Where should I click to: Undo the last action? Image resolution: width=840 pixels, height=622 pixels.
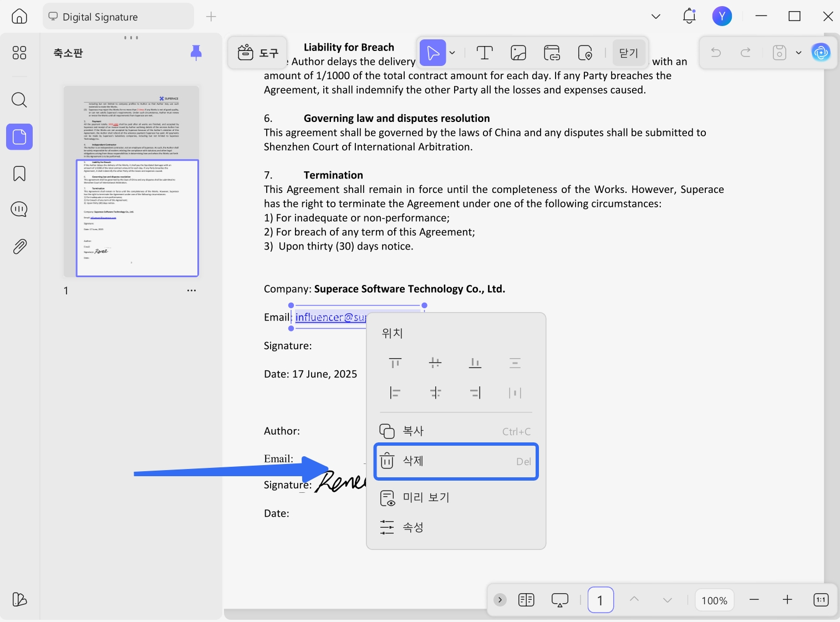pyautogui.click(x=716, y=53)
